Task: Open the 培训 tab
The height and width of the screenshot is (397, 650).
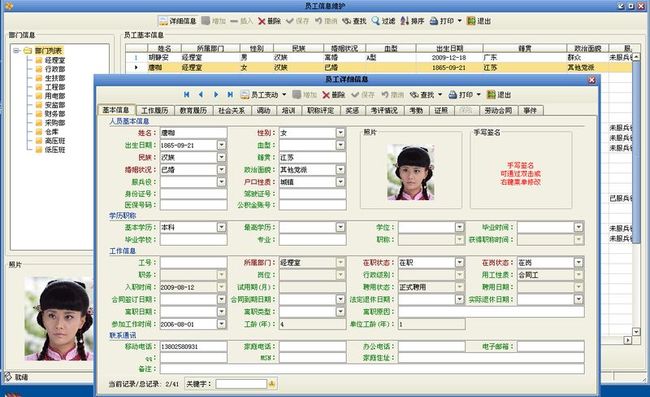Action: coord(288,110)
